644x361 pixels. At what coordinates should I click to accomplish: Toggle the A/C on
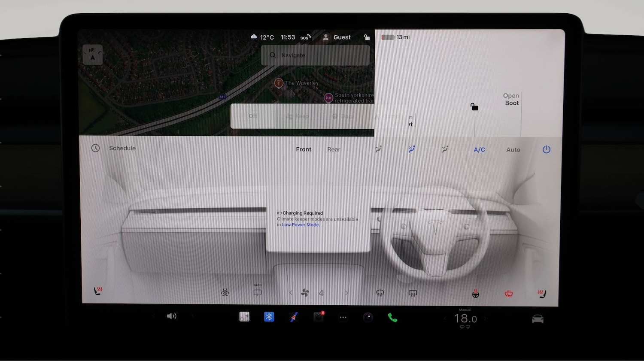pyautogui.click(x=479, y=149)
